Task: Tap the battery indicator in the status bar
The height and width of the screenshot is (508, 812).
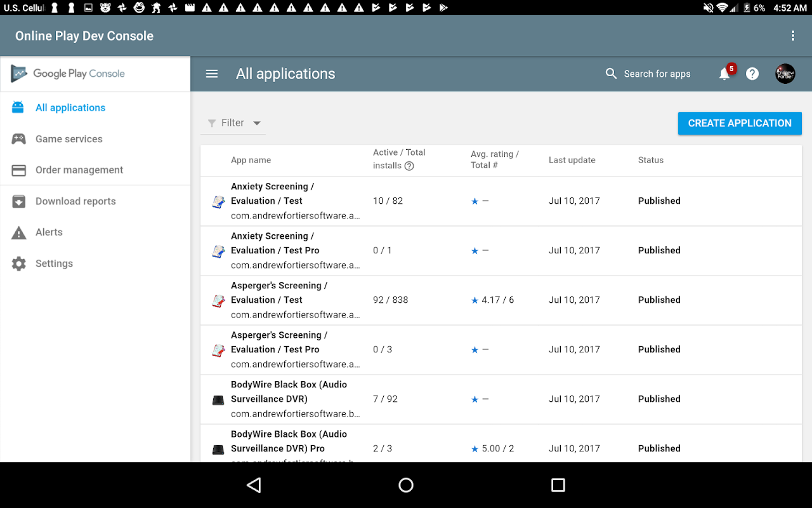Action: tap(747, 8)
